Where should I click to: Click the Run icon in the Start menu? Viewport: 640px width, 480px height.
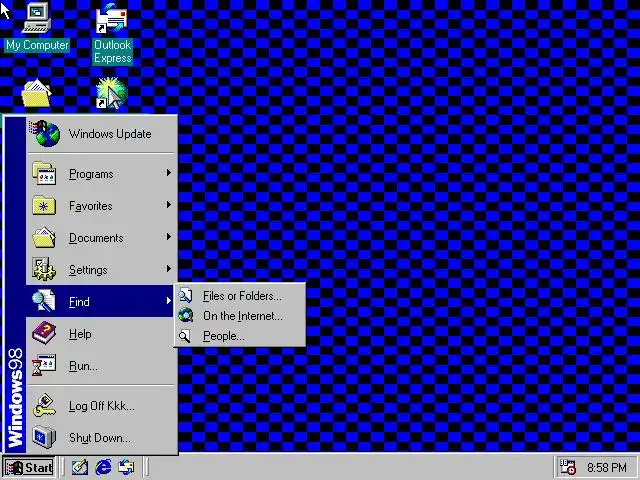click(x=44, y=365)
